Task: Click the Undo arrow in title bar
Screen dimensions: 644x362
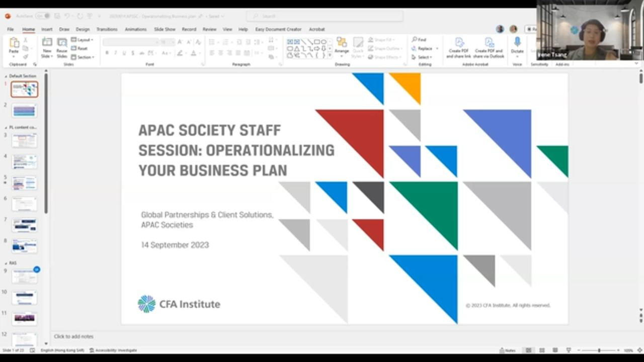Action: coord(67,16)
